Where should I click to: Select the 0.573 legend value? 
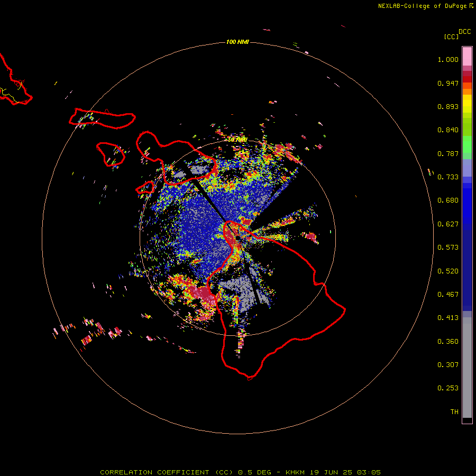(448, 248)
